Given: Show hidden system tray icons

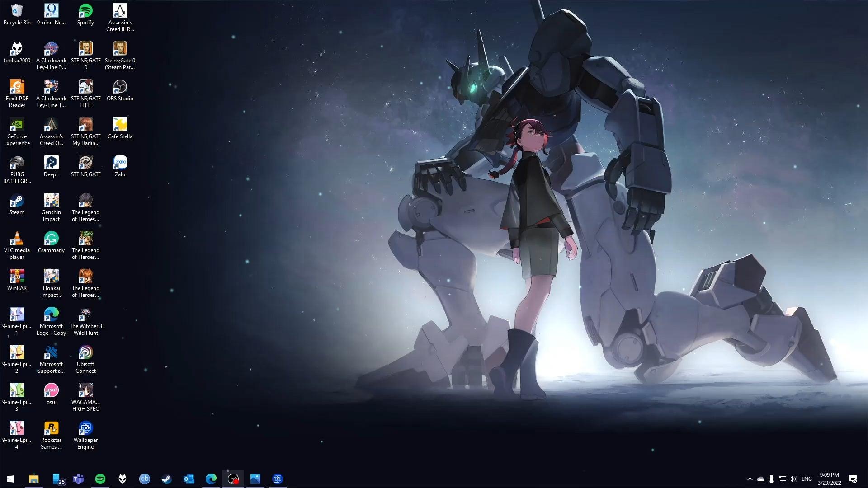Looking at the screenshot, I should (750, 479).
